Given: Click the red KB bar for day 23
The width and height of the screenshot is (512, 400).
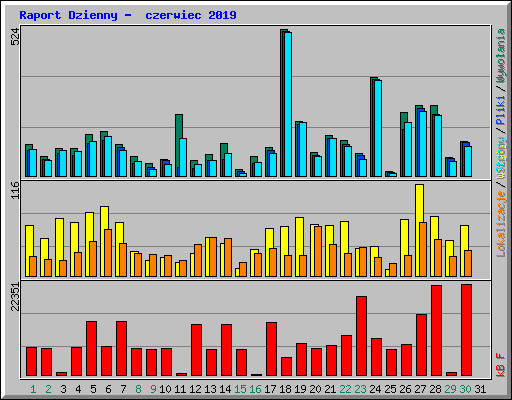Looking at the screenshot, I should pos(362,336).
